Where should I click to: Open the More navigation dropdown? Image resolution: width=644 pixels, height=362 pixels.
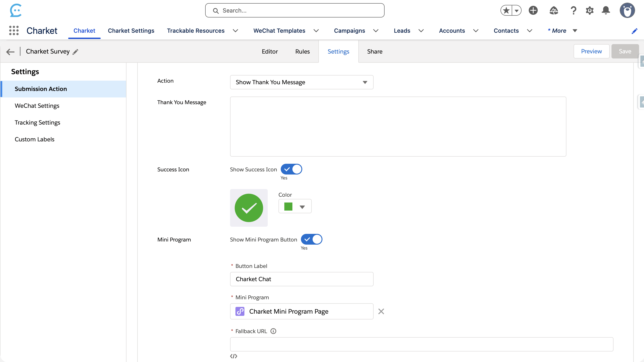click(x=563, y=31)
